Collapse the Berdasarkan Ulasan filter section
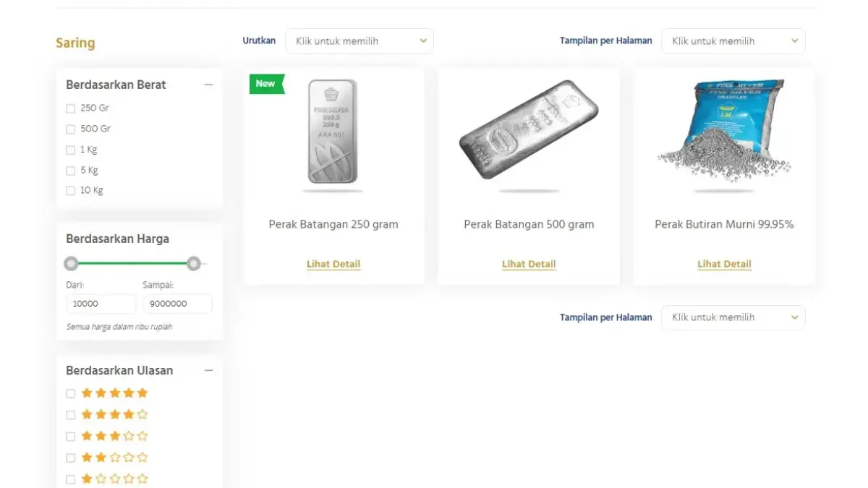868x488 pixels. (x=208, y=370)
